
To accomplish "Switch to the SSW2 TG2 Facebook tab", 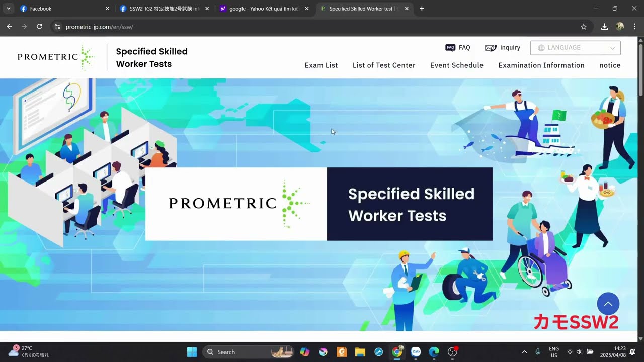I will [165, 9].
